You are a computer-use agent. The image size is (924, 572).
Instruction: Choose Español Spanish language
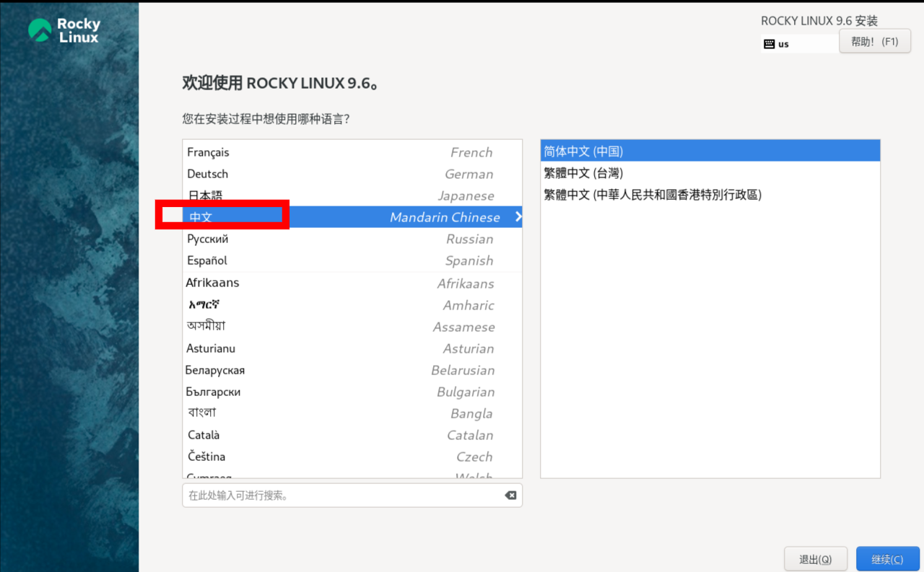pos(352,260)
